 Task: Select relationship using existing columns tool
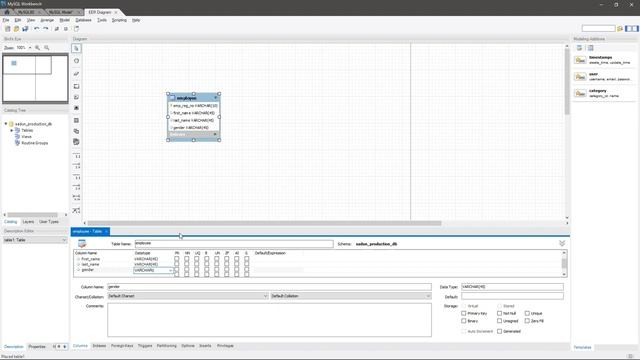[76, 211]
